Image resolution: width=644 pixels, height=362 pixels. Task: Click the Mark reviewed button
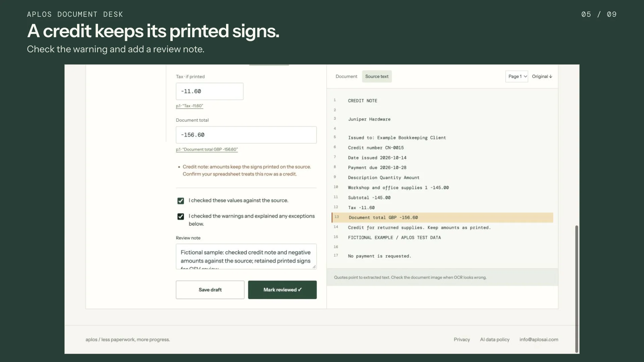282,290
